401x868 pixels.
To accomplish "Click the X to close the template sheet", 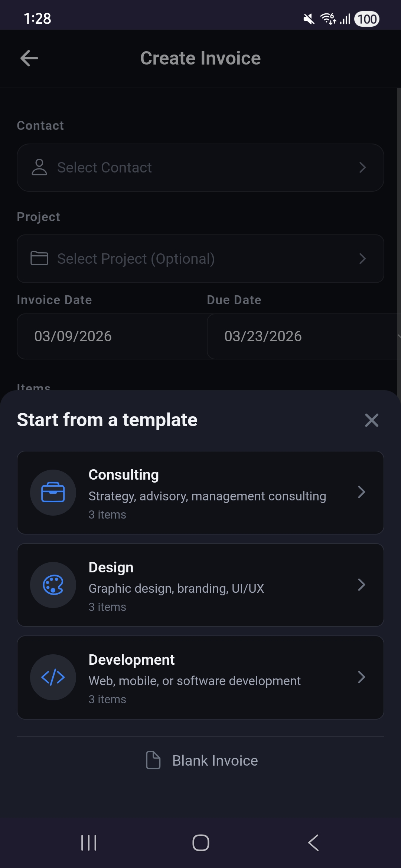I will pos(371,420).
